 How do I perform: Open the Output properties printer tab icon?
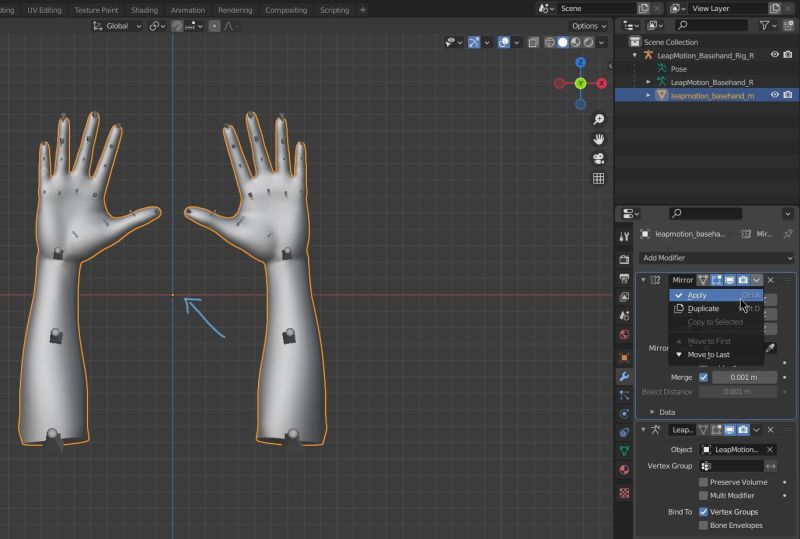pyautogui.click(x=624, y=279)
